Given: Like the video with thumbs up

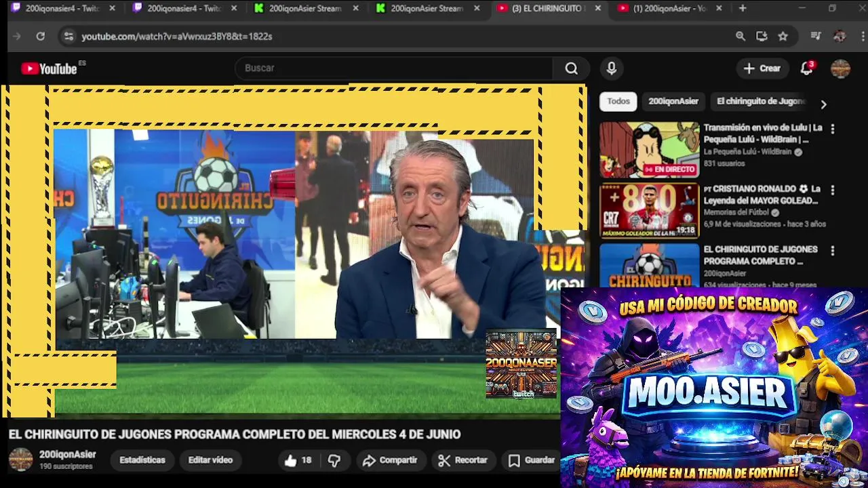Looking at the screenshot, I should pos(298,460).
